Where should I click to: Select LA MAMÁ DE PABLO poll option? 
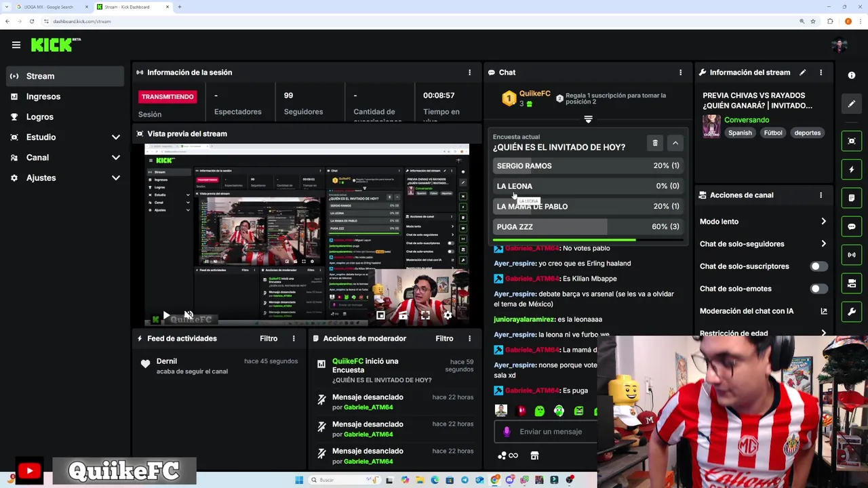588,206
